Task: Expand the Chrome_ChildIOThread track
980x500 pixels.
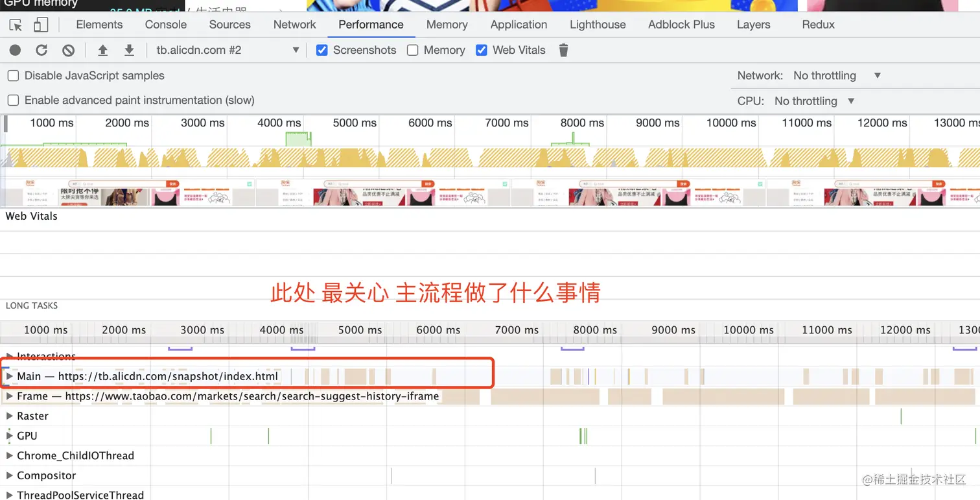Action: click(x=10, y=455)
